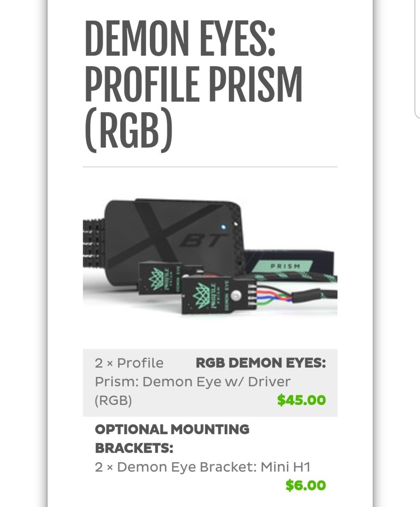This screenshot has width=420, height=507.
Task: Click the Demon Eyes: Profile Prism (RGB) heading
Action: (x=193, y=84)
